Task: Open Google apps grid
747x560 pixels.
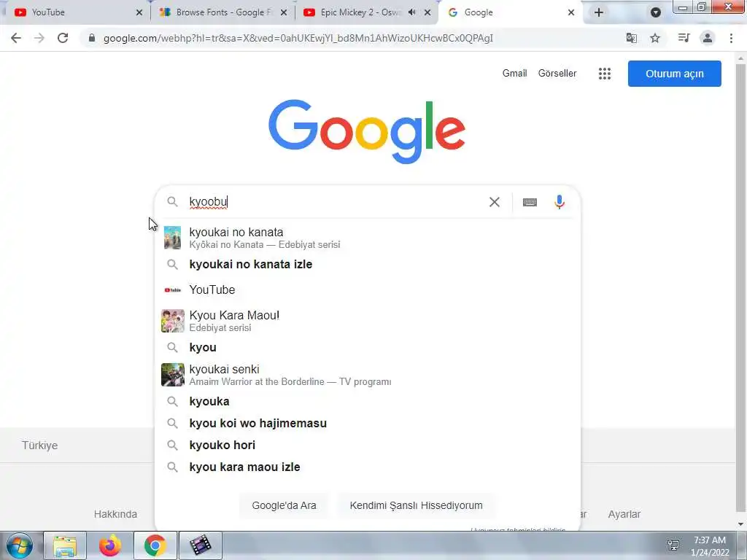Action: pos(605,74)
